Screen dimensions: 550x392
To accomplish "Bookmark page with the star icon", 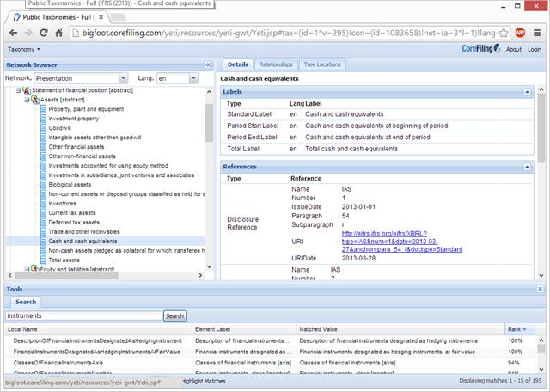I will click(x=504, y=33).
